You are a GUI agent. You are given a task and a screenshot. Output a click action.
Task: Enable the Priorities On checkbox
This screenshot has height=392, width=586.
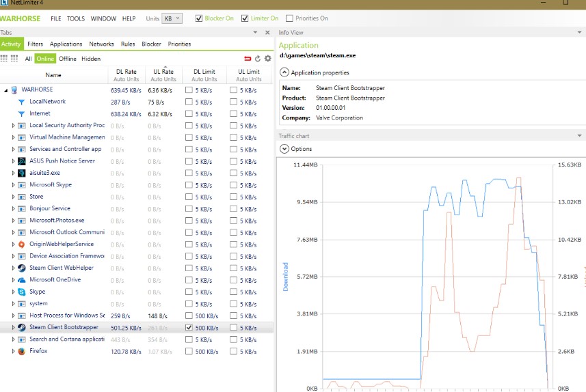click(x=290, y=18)
